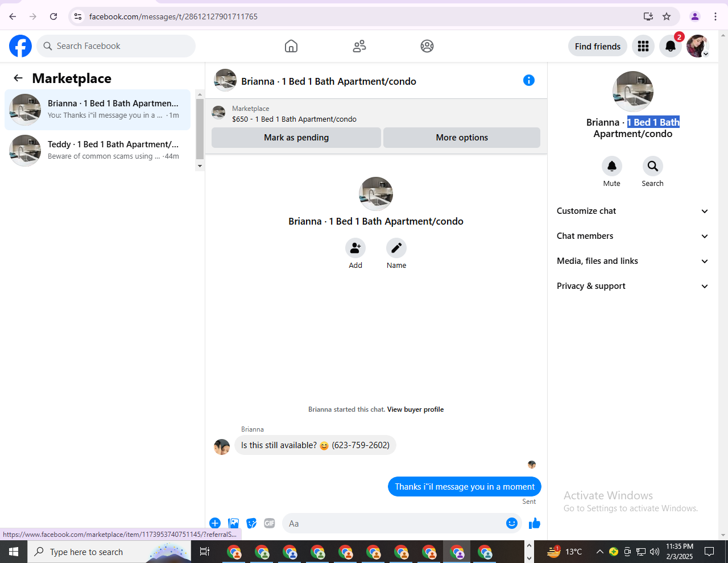Viewport: 728px width, 563px height.
Task: Open the account profile picture menu
Action: (x=697, y=46)
